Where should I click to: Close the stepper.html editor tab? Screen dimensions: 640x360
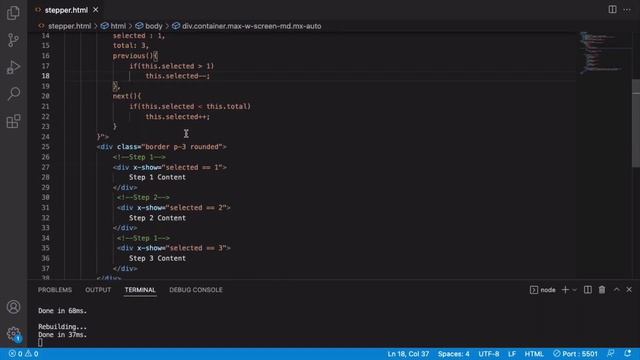tap(96, 10)
